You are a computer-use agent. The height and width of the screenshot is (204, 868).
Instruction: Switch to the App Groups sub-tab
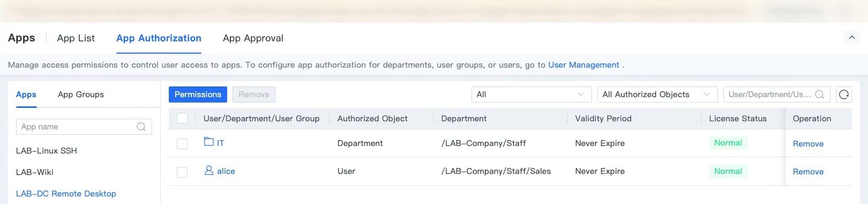81,94
